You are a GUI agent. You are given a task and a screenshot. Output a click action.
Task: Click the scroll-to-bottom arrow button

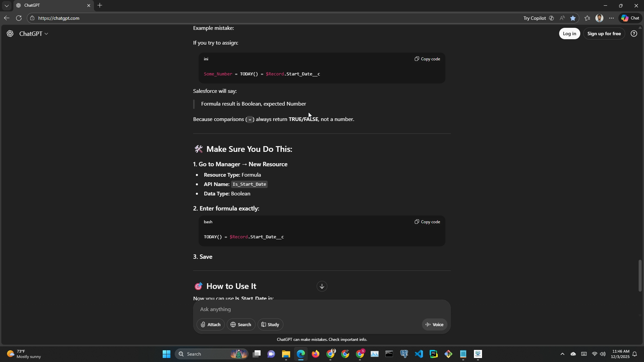(322, 286)
